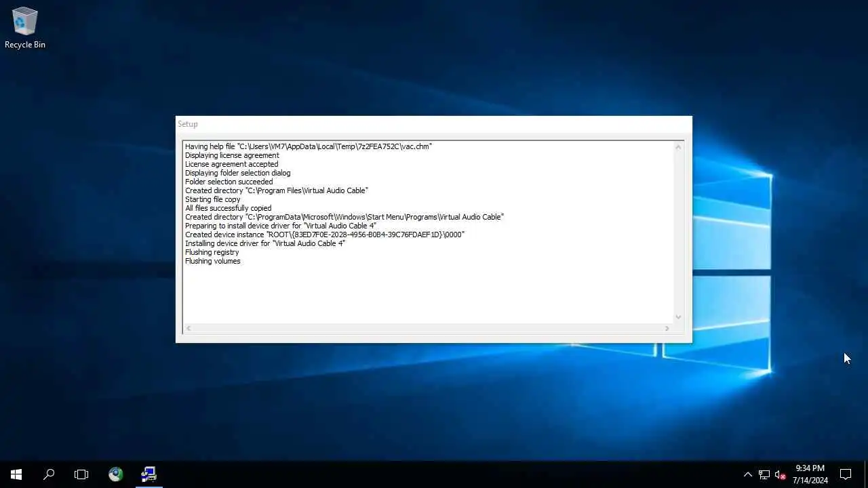Open the browser icon on the taskbar

[116, 474]
